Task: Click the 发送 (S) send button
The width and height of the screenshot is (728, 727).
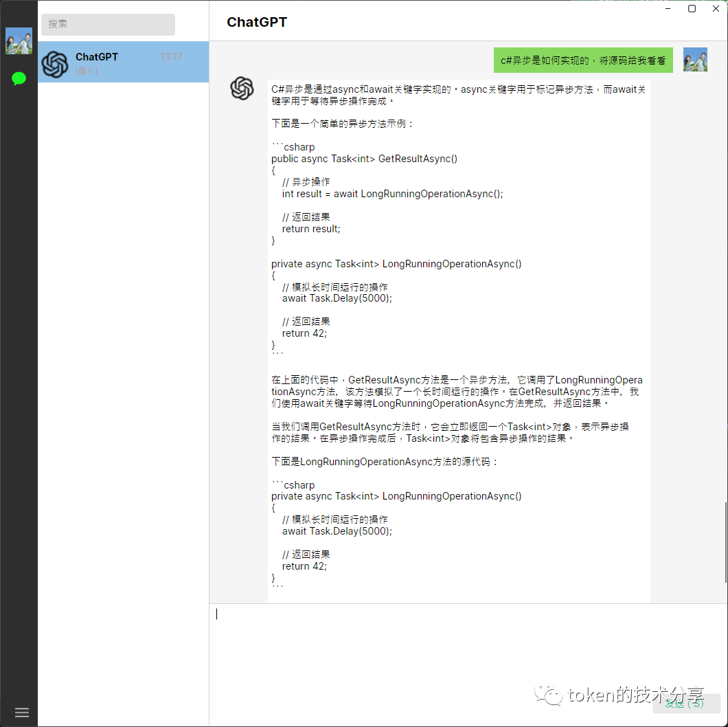Action: pos(685,704)
